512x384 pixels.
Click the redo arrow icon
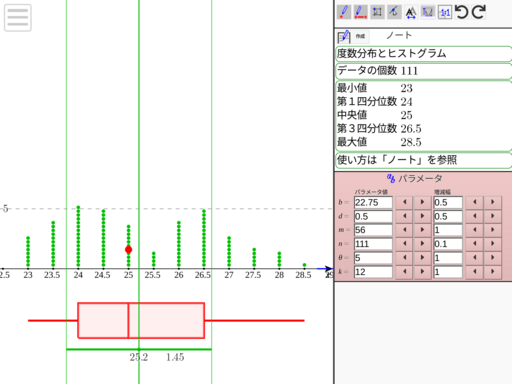(x=479, y=12)
